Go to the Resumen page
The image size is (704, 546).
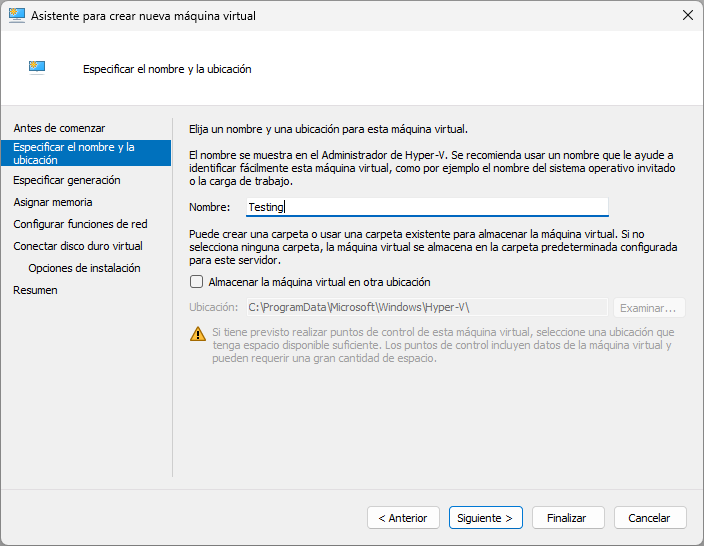click(35, 290)
